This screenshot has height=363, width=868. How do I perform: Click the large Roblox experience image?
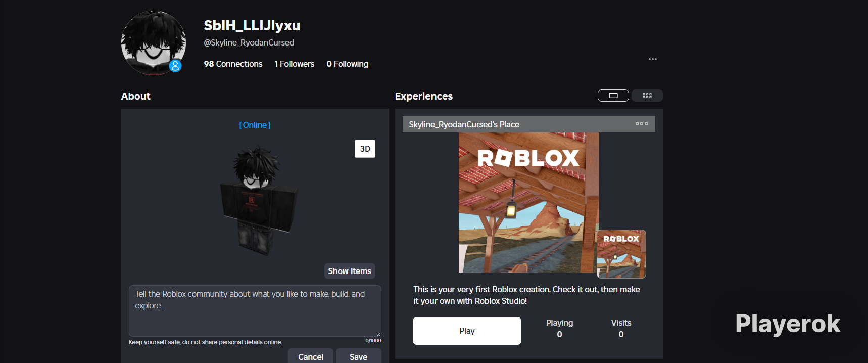point(528,202)
